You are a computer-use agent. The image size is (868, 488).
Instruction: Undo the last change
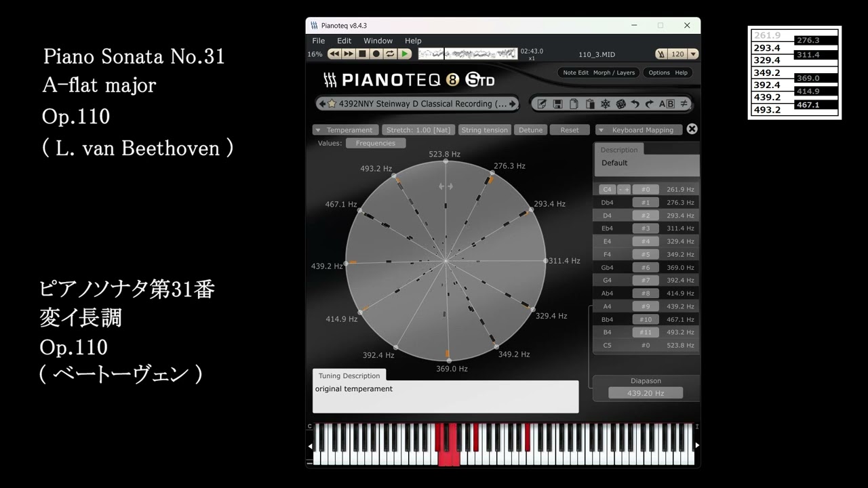pos(635,104)
